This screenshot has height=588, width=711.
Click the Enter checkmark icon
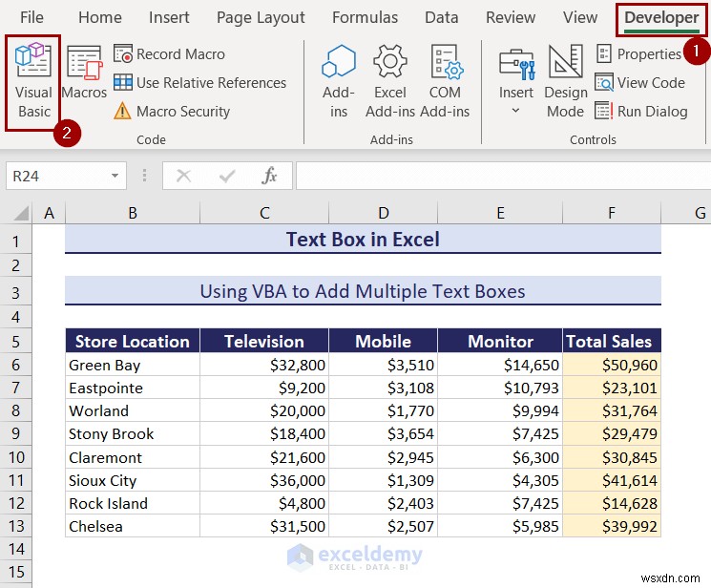click(x=227, y=176)
